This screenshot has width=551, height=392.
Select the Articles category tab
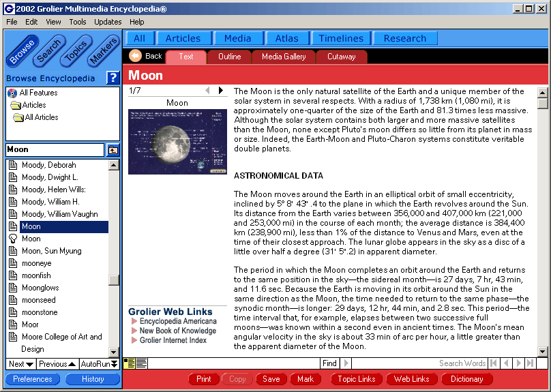[x=183, y=38]
